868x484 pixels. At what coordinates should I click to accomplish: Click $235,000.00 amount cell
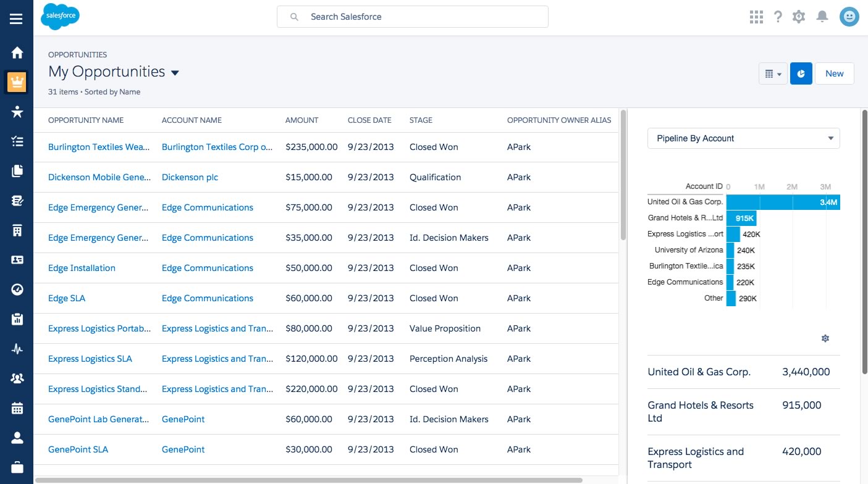[311, 147]
